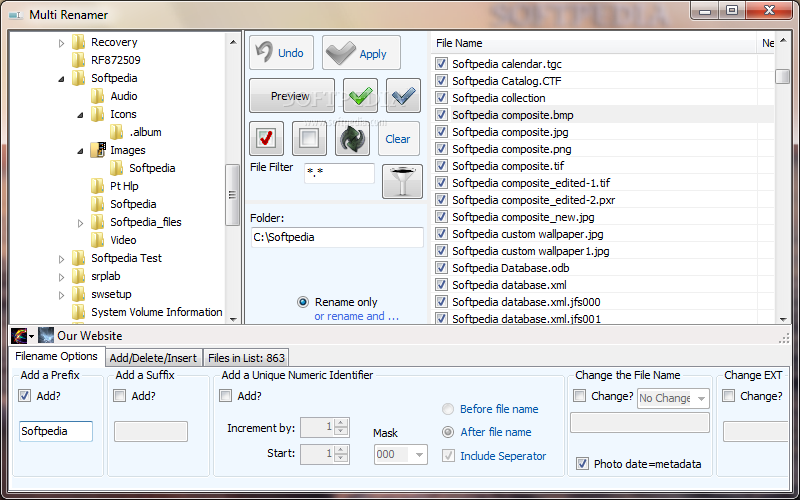Switch to Add/Delete/Insert tab
The height and width of the screenshot is (500, 800).
point(154,358)
